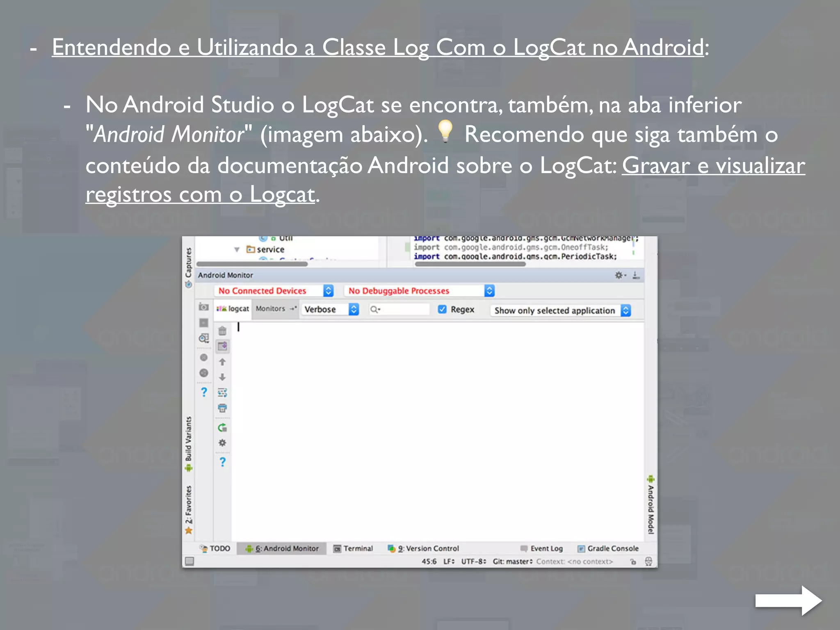
Task: Open the 2: Favorites side tab
Action: click(x=188, y=510)
